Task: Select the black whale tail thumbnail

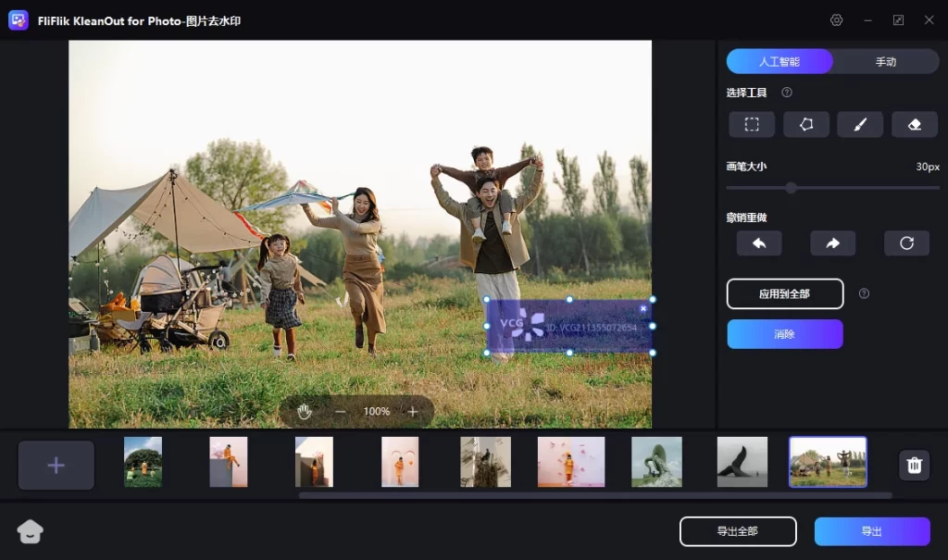Action: (742, 462)
